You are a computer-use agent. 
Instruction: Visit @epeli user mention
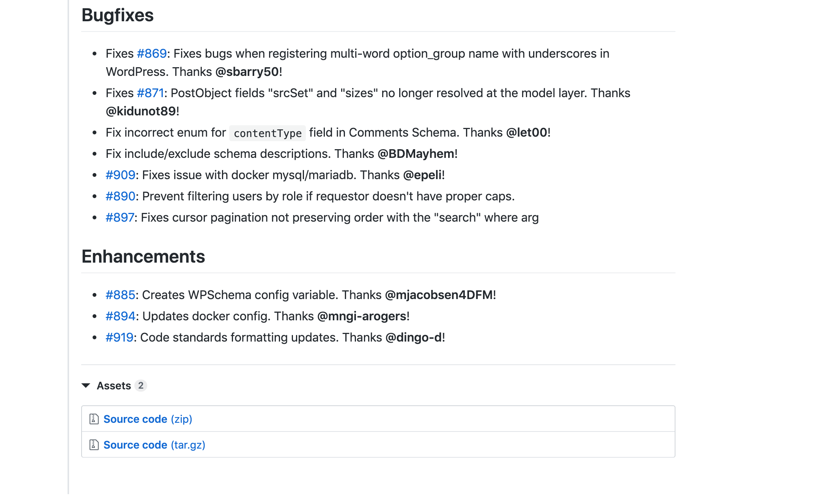click(x=422, y=175)
